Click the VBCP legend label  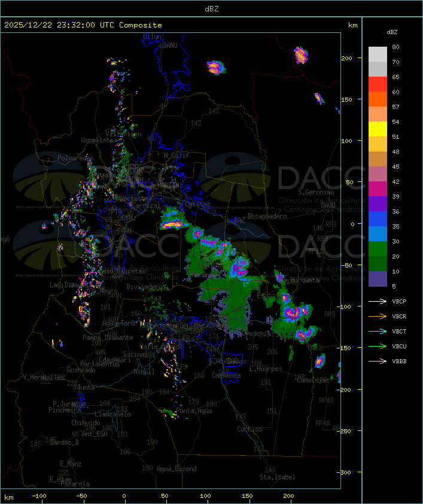coord(399,302)
